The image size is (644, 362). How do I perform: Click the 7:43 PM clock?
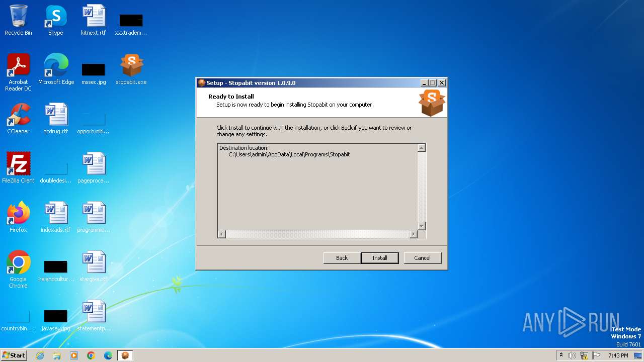(618, 355)
